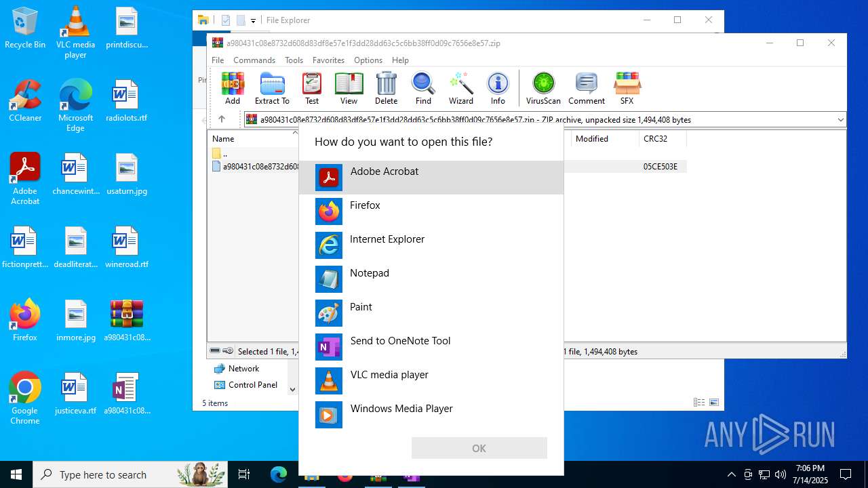Screen dimensions: 868x488
Task: Click the Comment toolbar icon
Action: [x=587, y=89]
